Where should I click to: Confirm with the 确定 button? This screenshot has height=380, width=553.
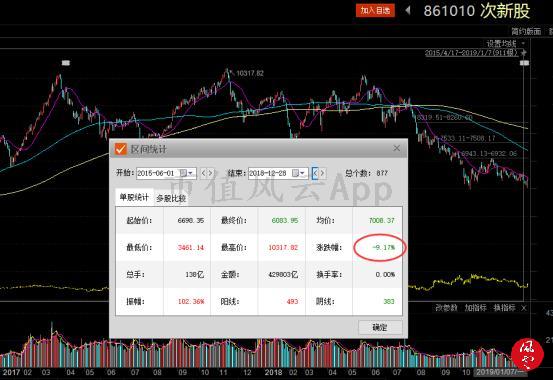click(380, 327)
